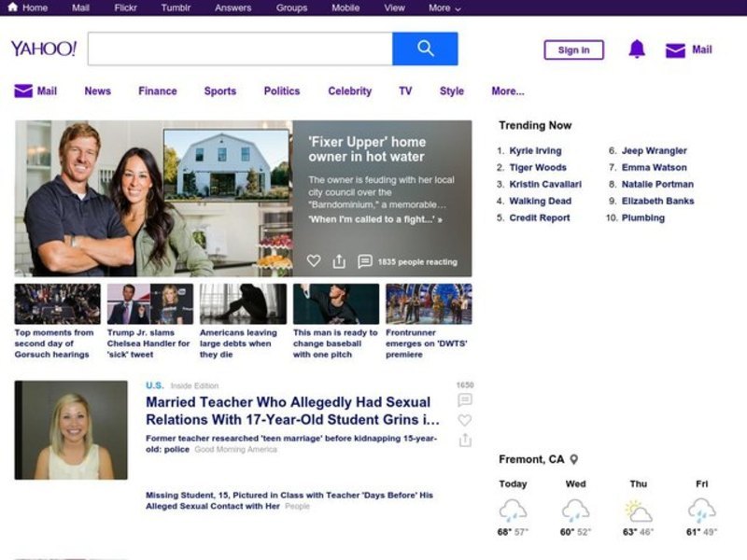The width and height of the screenshot is (747, 560).
Task: Open the notifications bell icon
Action: (637, 49)
